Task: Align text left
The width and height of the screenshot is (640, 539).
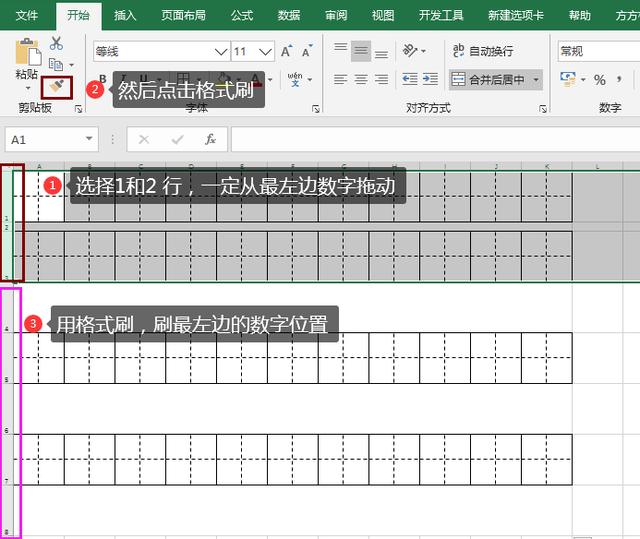Action: pyautogui.click(x=340, y=79)
